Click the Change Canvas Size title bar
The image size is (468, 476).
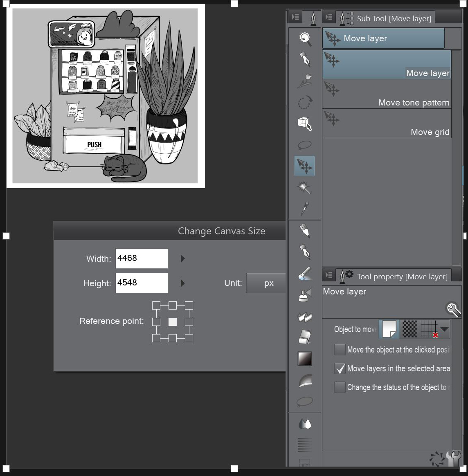click(169, 231)
